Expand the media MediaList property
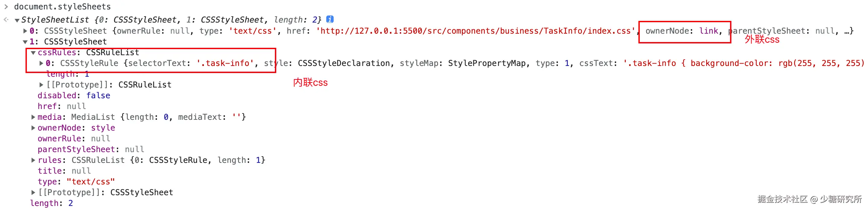This screenshot has height=210, width=868. point(33,117)
